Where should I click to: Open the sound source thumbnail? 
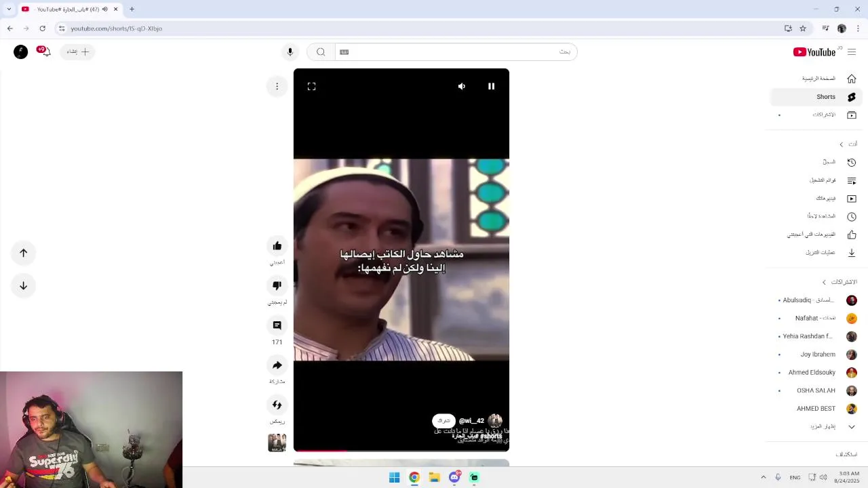click(277, 443)
